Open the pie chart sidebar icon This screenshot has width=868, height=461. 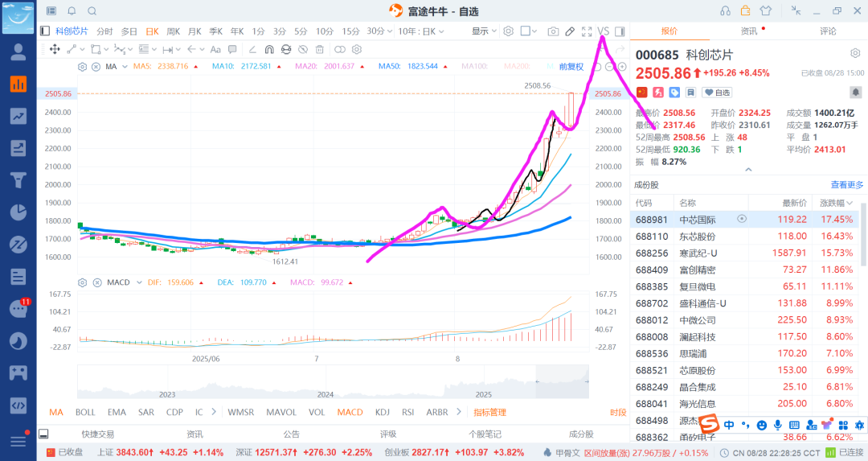(18, 212)
